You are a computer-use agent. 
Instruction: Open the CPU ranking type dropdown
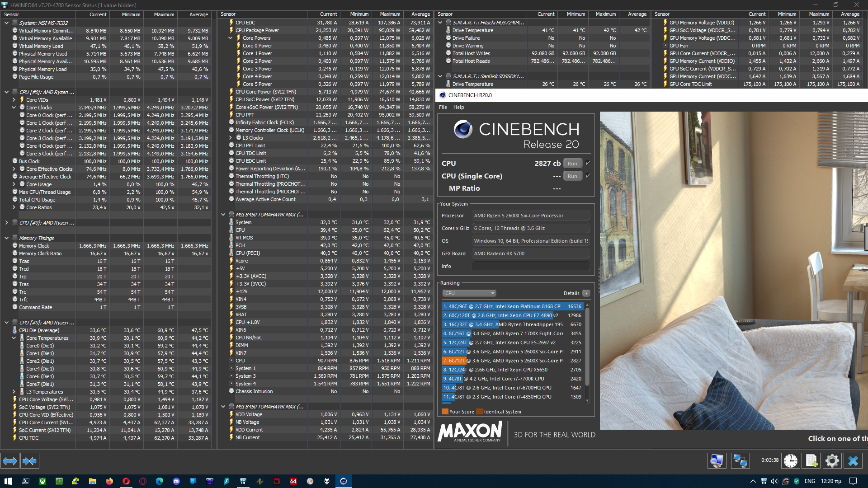coord(469,293)
